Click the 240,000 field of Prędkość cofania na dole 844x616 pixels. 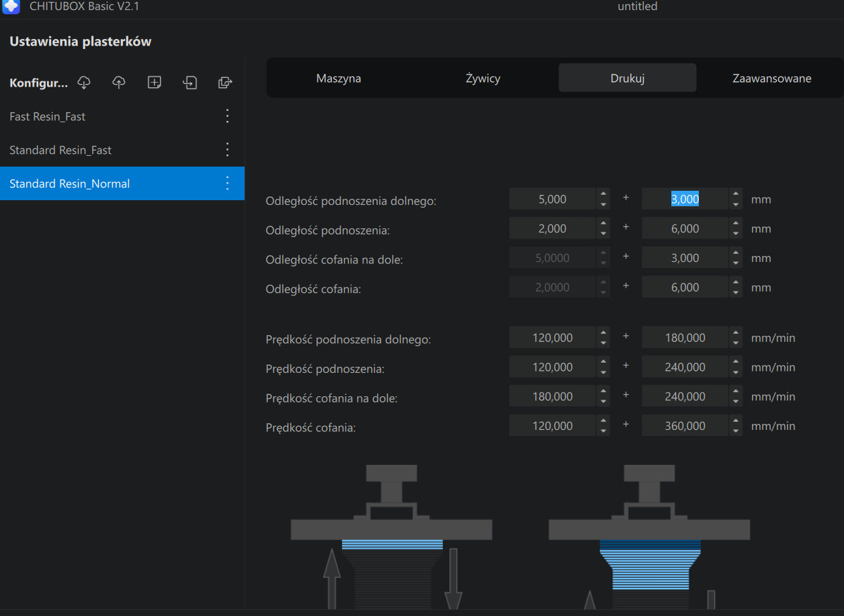click(685, 396)
